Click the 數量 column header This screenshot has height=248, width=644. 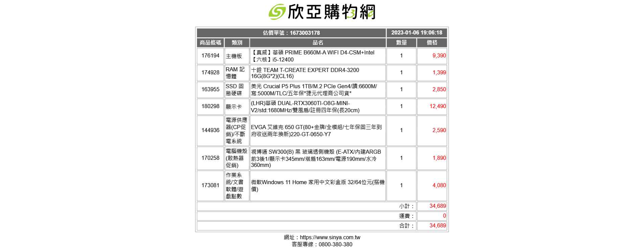tap(401, 43)
